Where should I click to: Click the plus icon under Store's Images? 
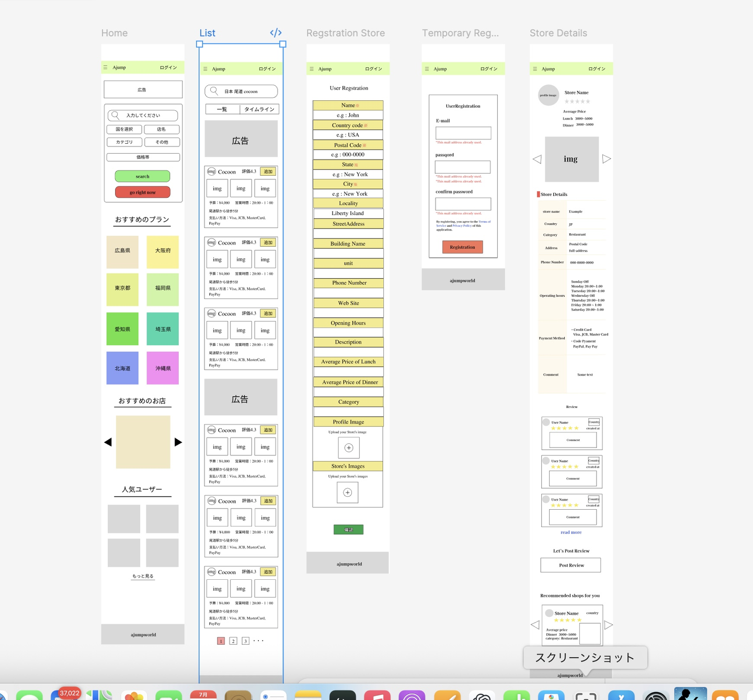tap(348, 492)
